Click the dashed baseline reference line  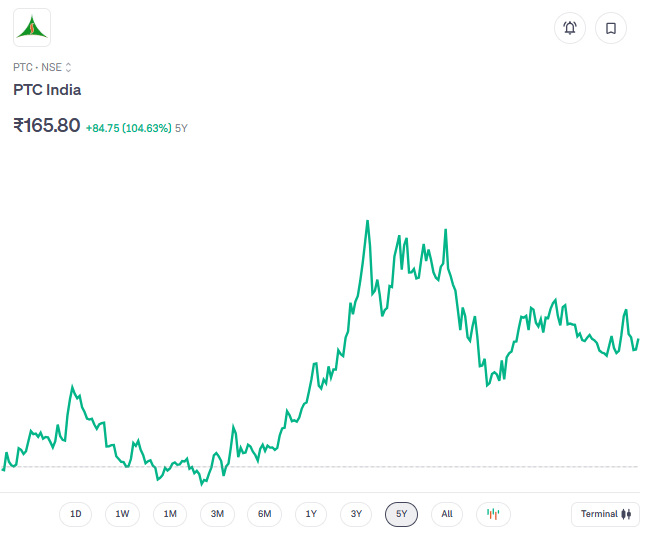[400, 467]
